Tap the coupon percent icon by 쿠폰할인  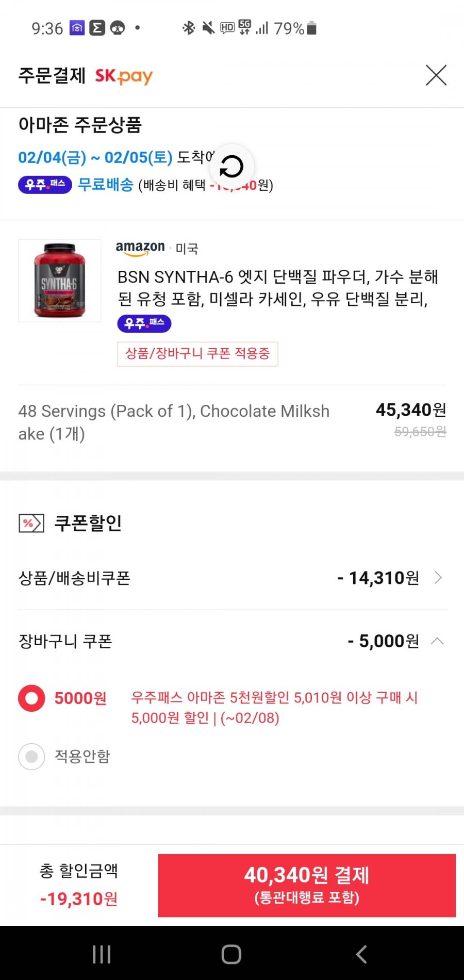[x=31, y=523]
